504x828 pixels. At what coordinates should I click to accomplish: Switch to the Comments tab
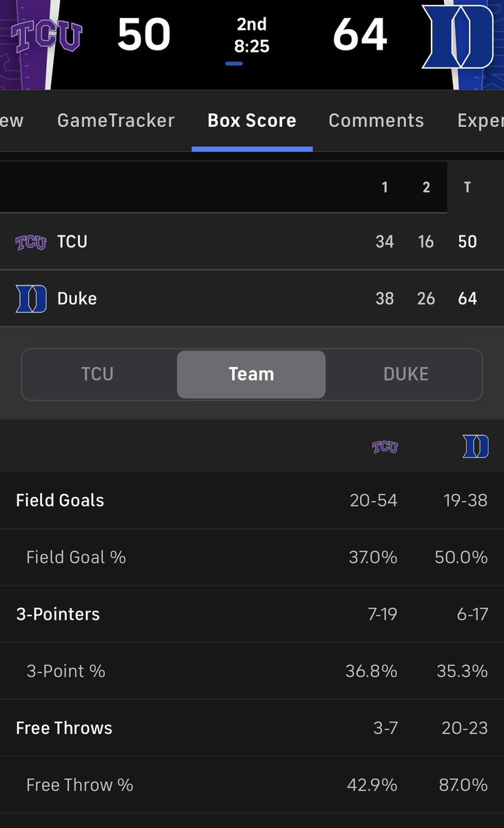[x=376, y=120]
